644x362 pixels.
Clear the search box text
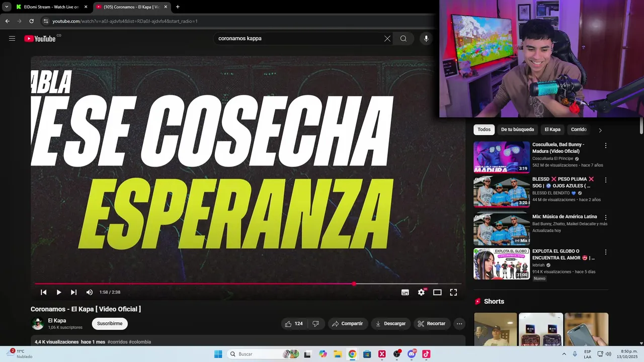(x=387, y=38)
